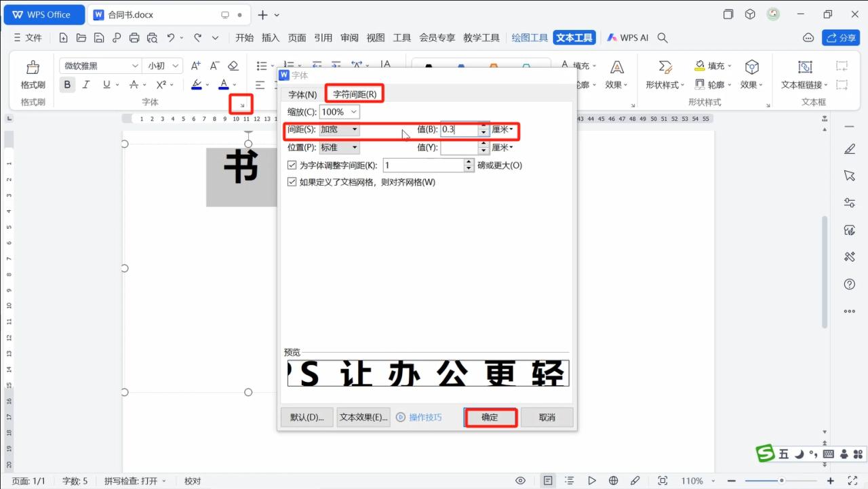Open the font size 小初 dropdown
This screenshot has width=868, height=489.
(163, 66)
